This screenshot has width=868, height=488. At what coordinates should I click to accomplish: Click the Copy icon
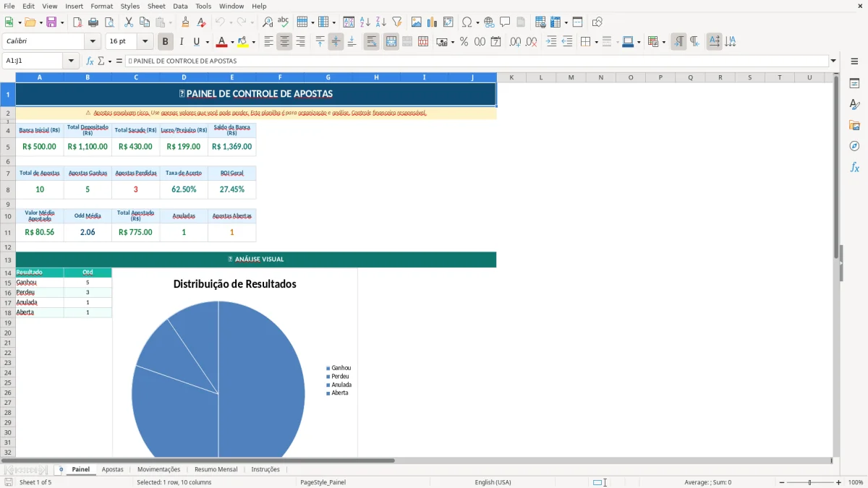pos(145,22)
